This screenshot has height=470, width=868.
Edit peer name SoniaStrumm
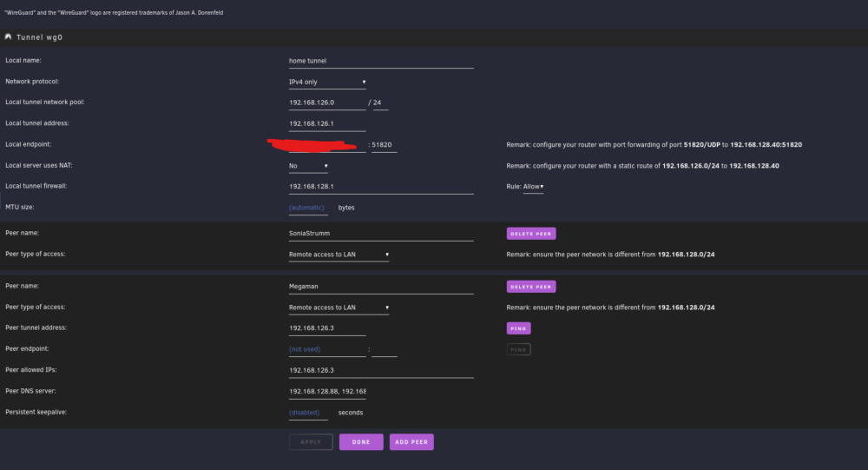coord(381,234)
